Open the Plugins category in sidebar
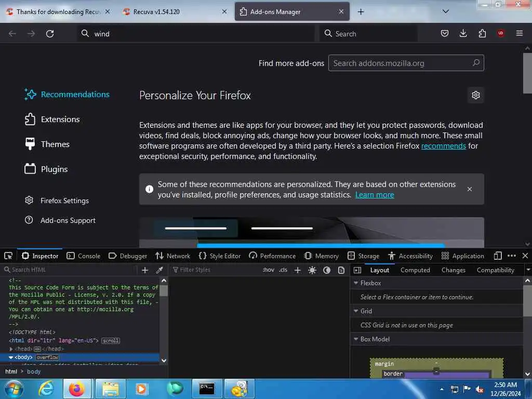Viewport: 532px width, 399px height. pos(46,169)
